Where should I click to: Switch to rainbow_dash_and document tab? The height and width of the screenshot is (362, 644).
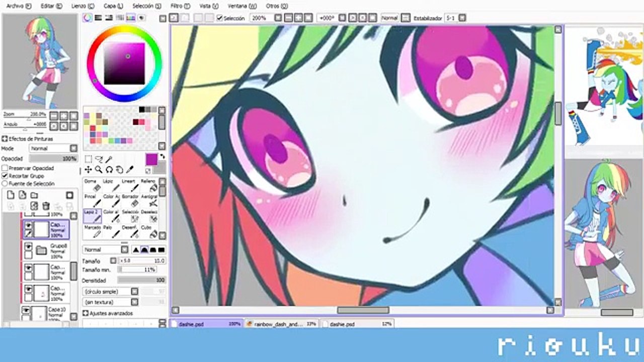[282, 324]
